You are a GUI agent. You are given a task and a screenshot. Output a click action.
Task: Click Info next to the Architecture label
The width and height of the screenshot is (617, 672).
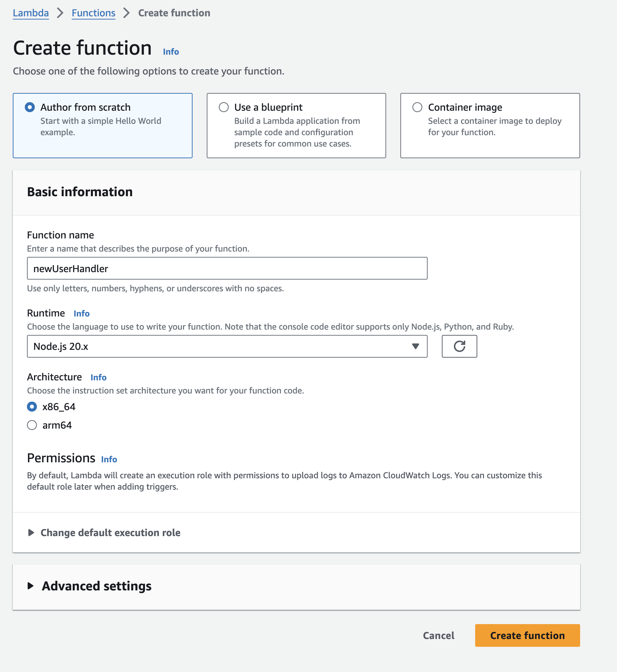point(98,377)
